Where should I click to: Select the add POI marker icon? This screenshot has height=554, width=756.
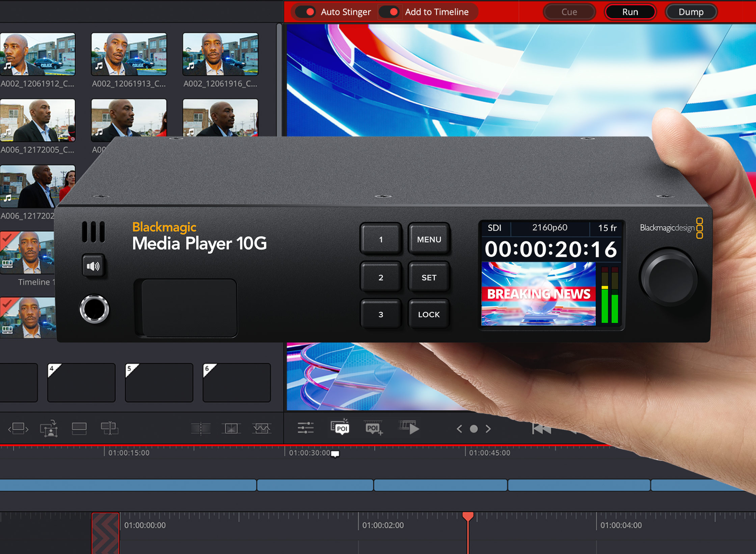point(373,428)
